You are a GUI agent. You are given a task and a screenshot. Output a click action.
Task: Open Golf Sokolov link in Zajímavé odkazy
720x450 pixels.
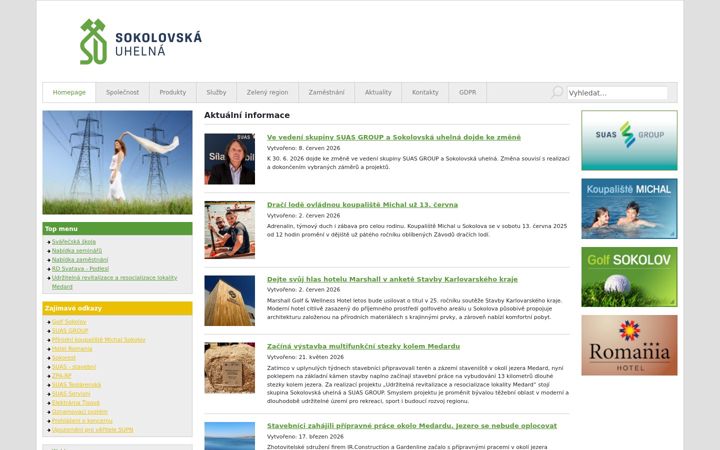coord(69,322)
